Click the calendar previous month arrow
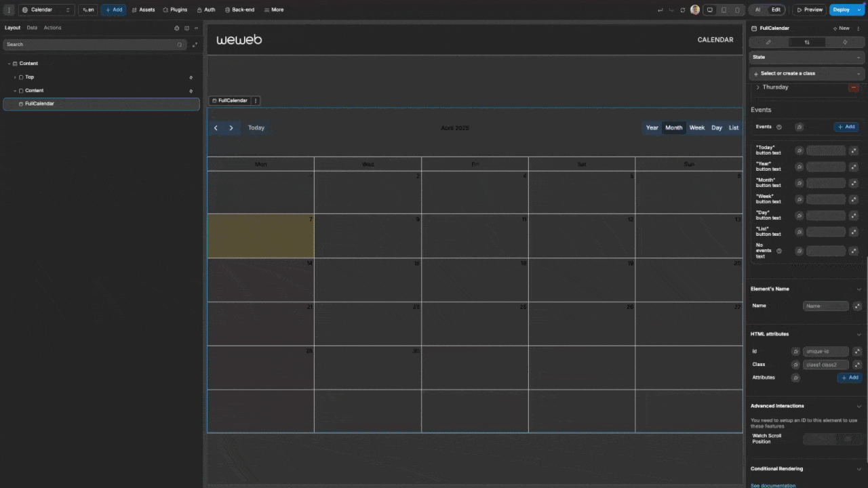Image resolution: width=868 pixels, height=488 pixels. (216, 128)
